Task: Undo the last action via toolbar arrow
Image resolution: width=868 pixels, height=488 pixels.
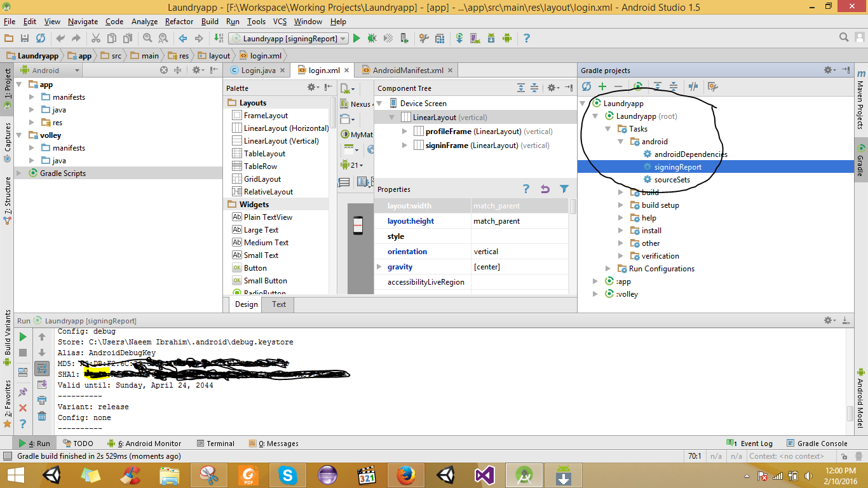Action: tap(60, 39)
